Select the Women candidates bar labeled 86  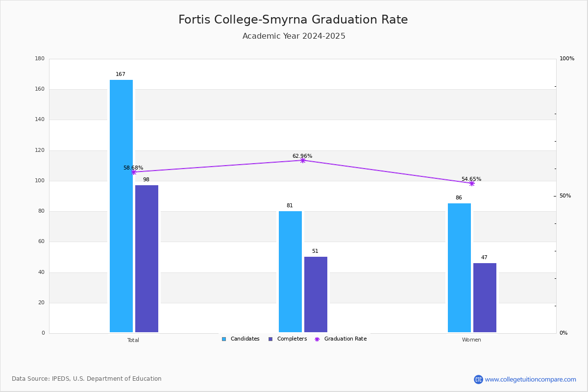[459, 268]
